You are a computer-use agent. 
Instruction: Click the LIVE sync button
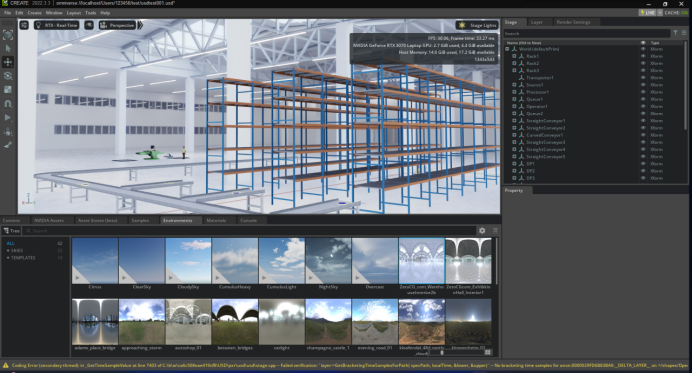click(647, 13)
